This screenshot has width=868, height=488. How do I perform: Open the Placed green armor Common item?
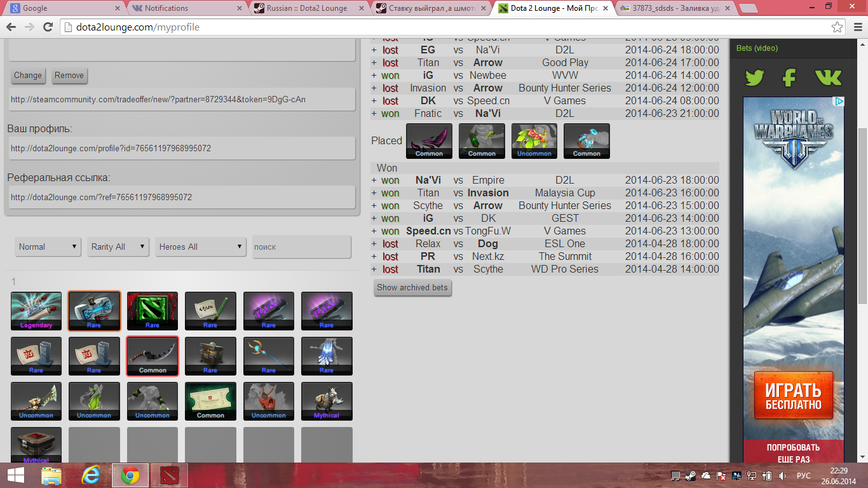[x=482, y=141]
